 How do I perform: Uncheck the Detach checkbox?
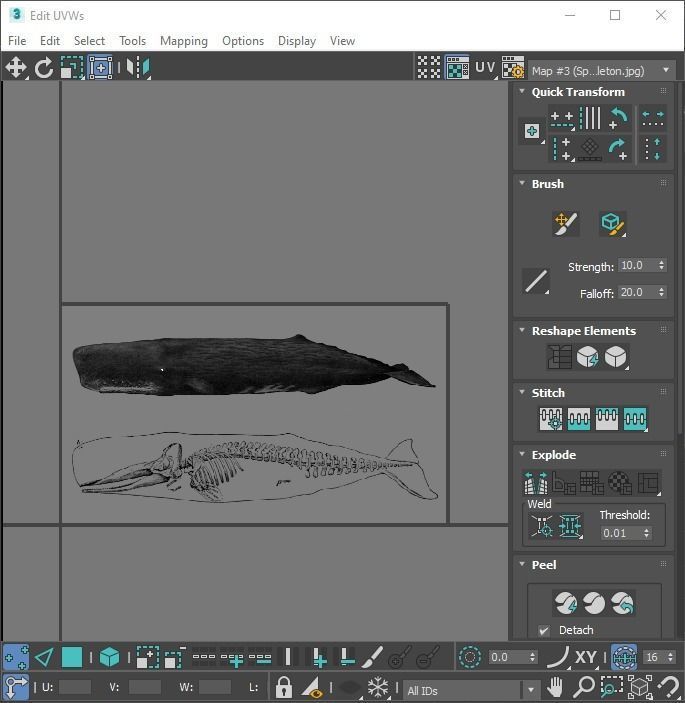tap(544, 631)
